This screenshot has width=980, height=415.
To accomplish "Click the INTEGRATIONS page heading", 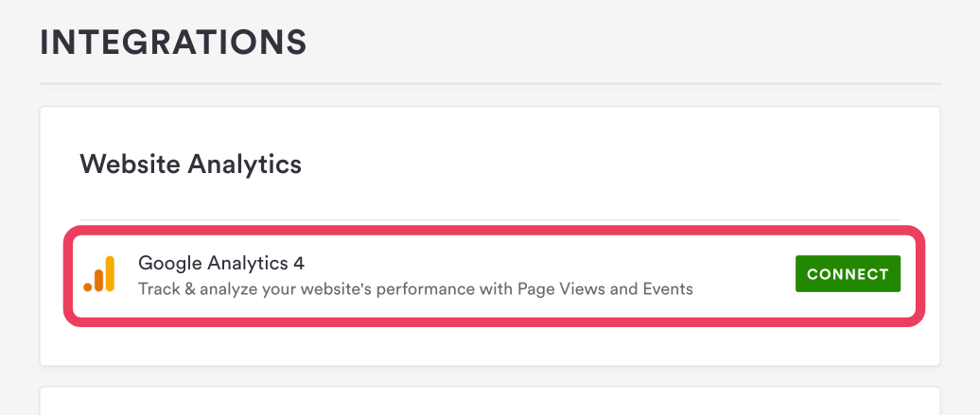I will pos(173,43).
